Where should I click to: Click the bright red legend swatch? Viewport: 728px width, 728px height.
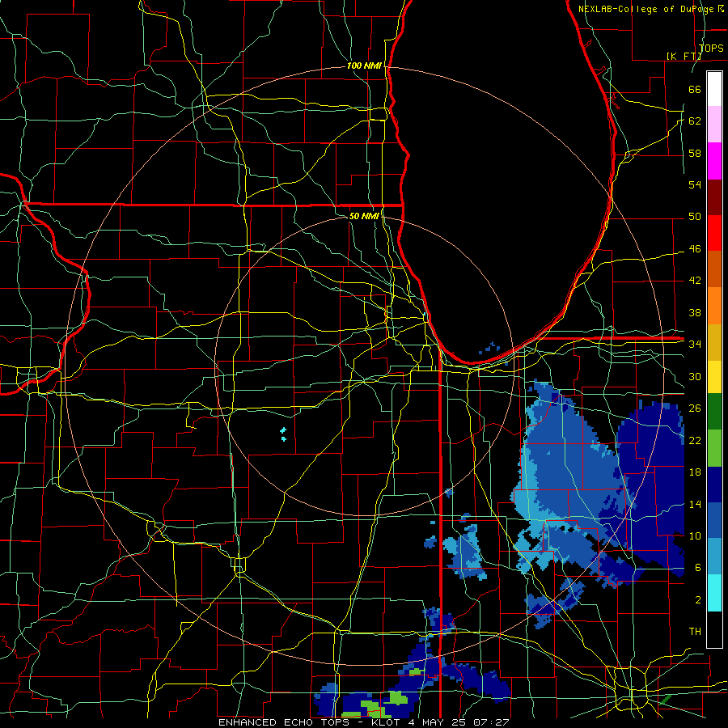point(714,233)
